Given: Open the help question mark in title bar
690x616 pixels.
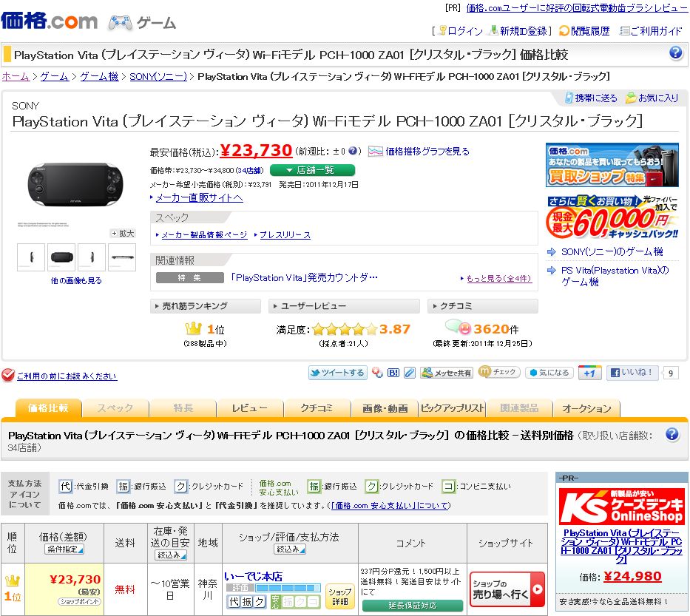Looking at the screenshot, I should 675,53.
